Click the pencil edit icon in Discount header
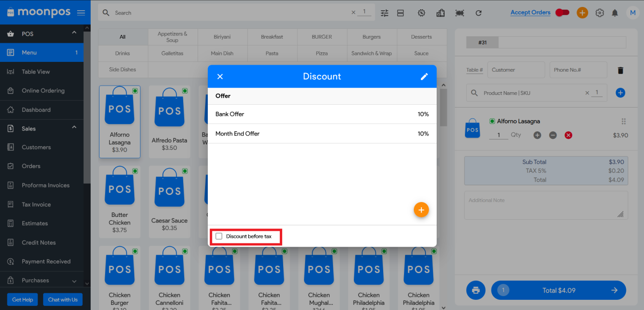This screenshot has height=310, width=644. pyautogui.click(x=424, y=77)
